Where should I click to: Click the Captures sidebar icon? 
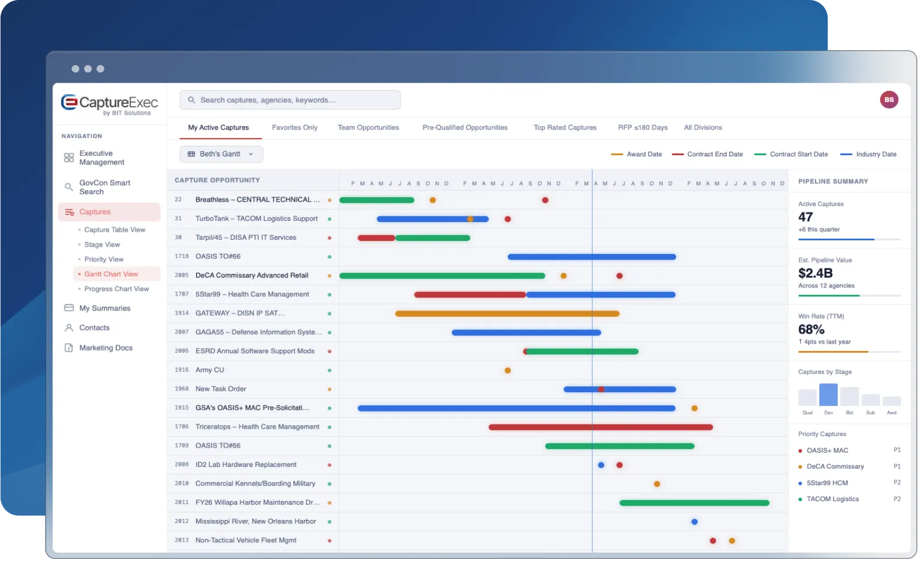[x=69, y=212]
